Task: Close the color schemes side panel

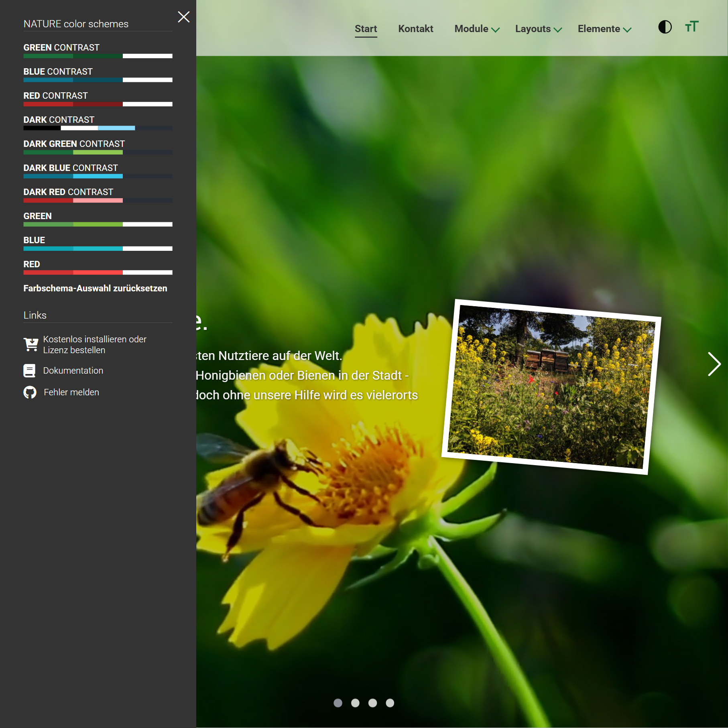Action: [x=183, y=17]
